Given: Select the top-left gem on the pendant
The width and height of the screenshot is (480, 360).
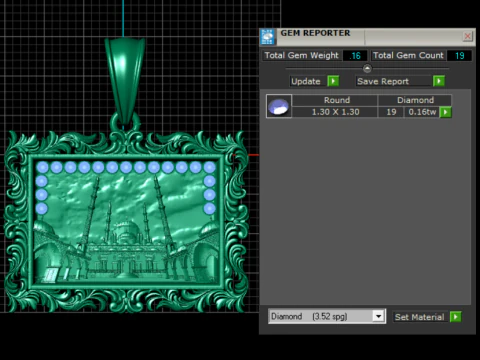Looking at the screenshot, I should point(42,167).
